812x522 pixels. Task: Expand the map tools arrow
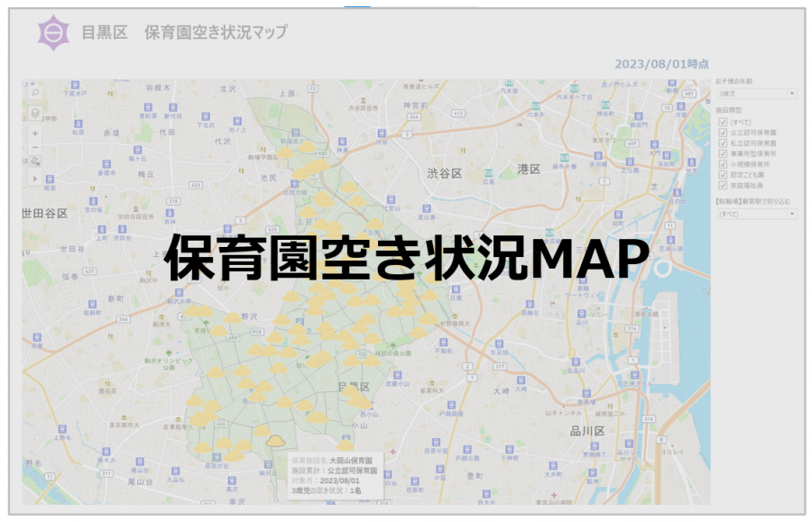pyautogui.click(x=35, y=179)
